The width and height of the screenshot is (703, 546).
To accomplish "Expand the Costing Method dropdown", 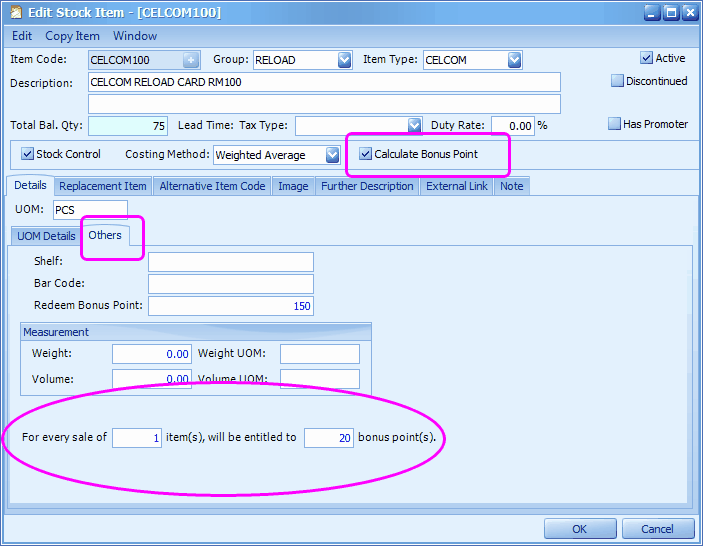I will (x=332, y=155).
